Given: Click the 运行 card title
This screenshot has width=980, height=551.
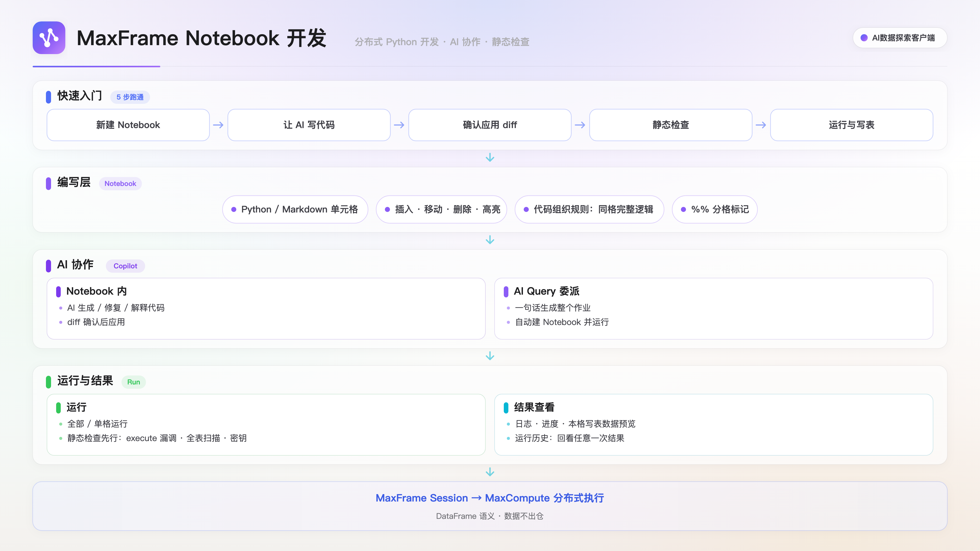Looking at the screenshot, I should point(77,408).
